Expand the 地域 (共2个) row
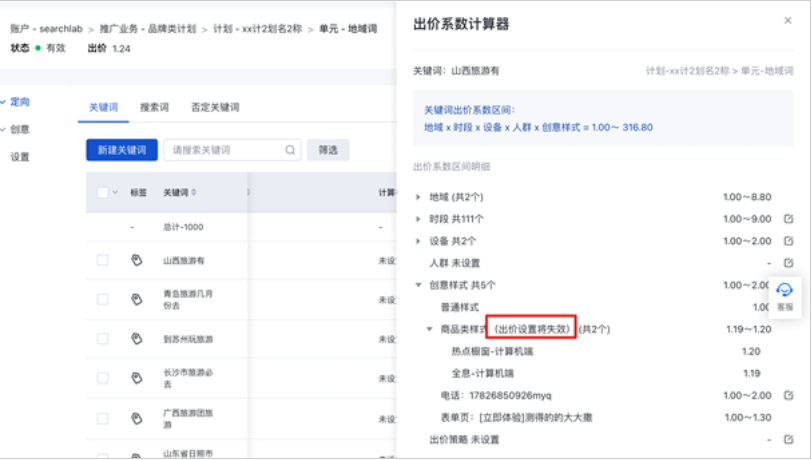 tap(418, 197)
